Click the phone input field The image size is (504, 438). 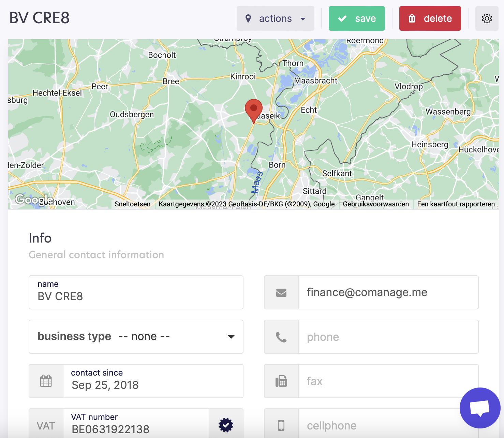[388, 337]
